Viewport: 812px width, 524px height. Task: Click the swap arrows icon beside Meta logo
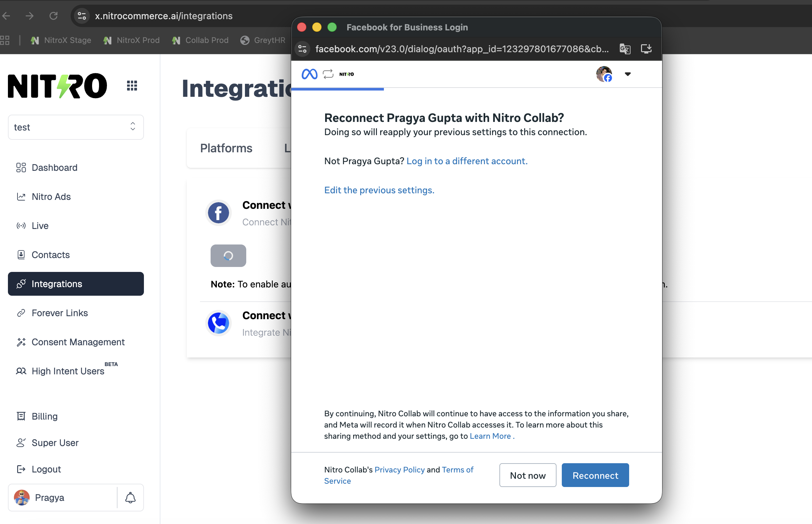click(x=328, y=74)
